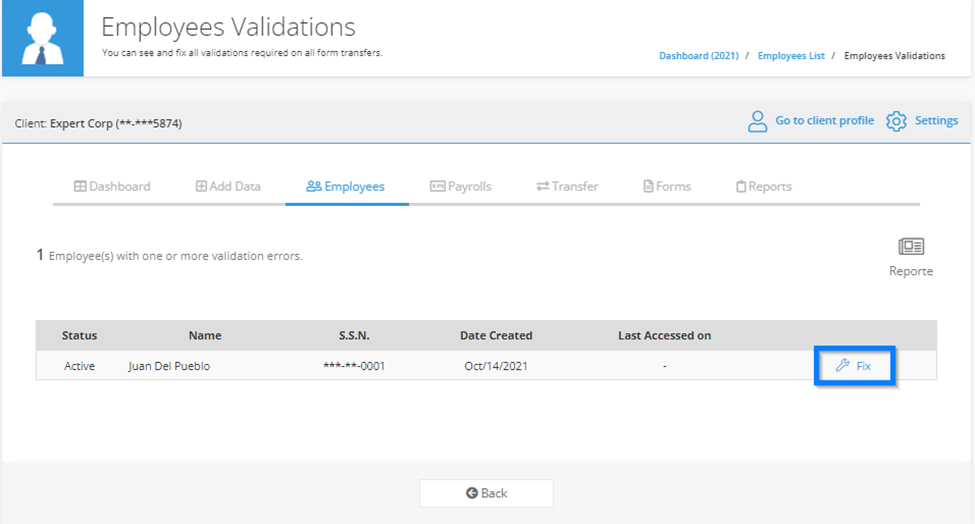975x524 pixels.
Task: Click the client profile person icon
Action: [x=757, y=121]
